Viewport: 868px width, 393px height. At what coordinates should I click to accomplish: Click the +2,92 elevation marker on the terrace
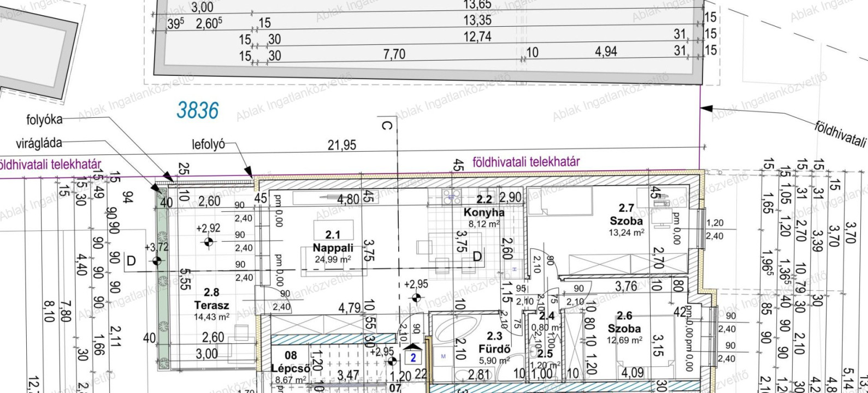208,241
